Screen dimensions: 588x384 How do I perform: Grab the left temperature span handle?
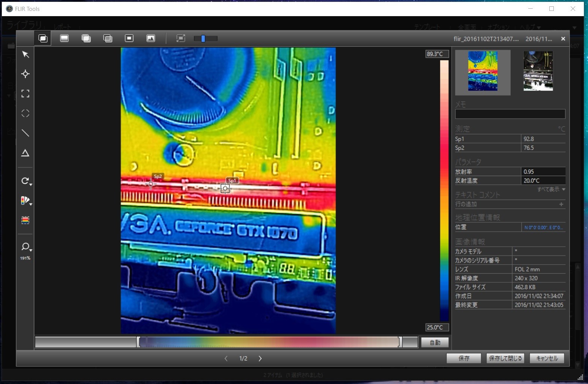pyautogui.click(x=139, y=342)
